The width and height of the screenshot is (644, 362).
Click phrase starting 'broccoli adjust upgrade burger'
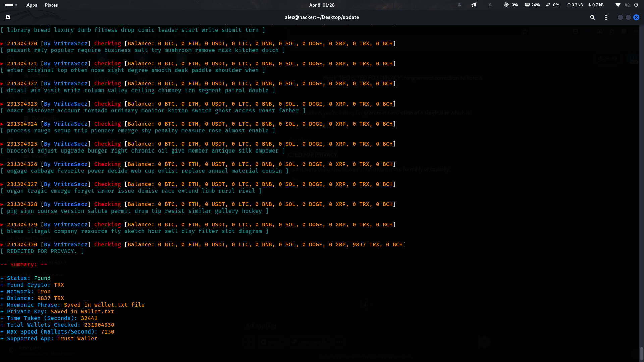(143, 151)
